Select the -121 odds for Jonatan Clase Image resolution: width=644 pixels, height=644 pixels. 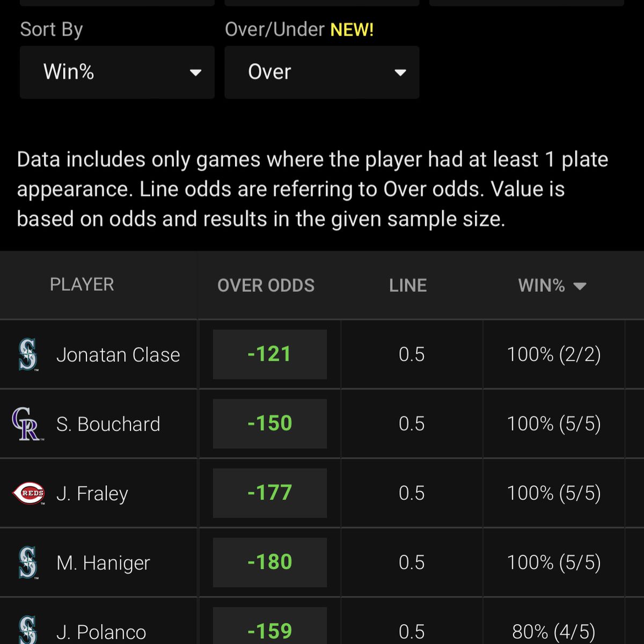(270, 354)
